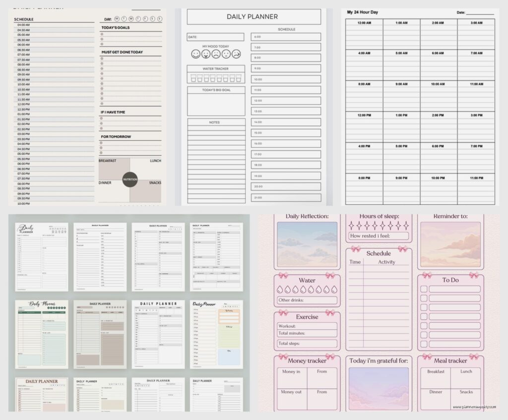Screen dimensions: 508x420
Task: Mark the first Today's Goals bullet
Action: pyautogui.click(x=102, y=35)
